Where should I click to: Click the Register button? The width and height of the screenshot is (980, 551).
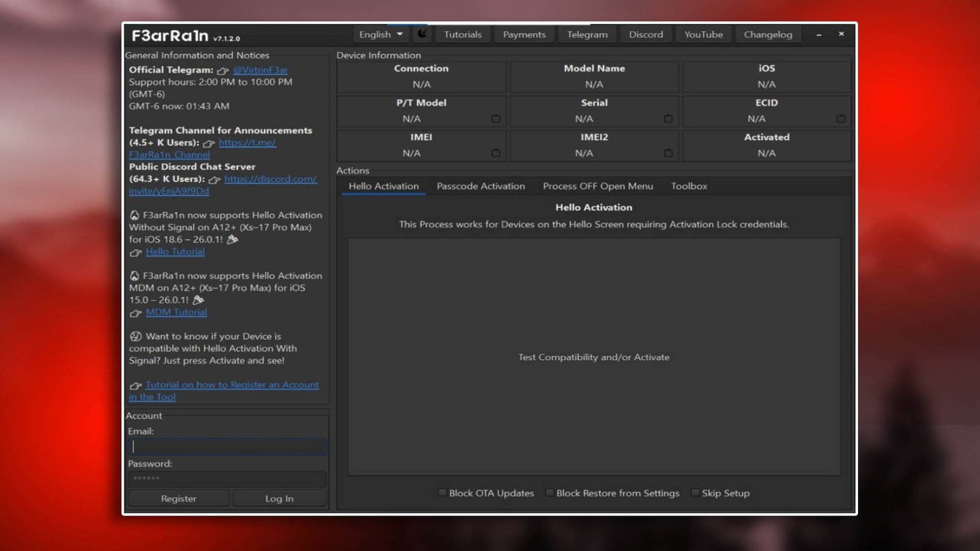(178, 498)
